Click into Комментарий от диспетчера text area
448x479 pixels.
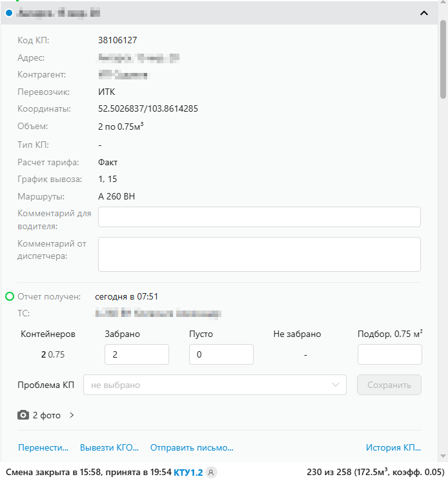click(x=259, y=254)
